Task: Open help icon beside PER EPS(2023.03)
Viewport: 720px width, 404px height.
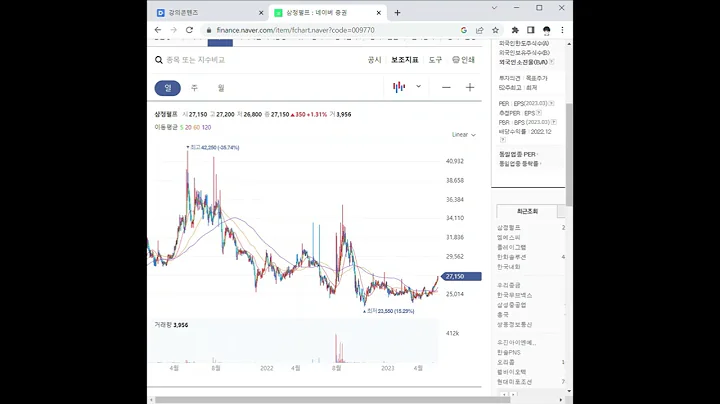Action: 551,103
